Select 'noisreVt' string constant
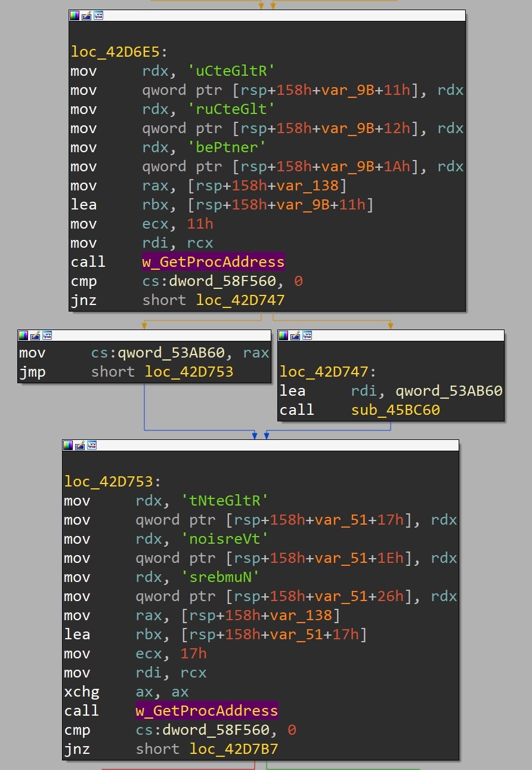This screenshot has height=770, width=532. coord(225,539)
